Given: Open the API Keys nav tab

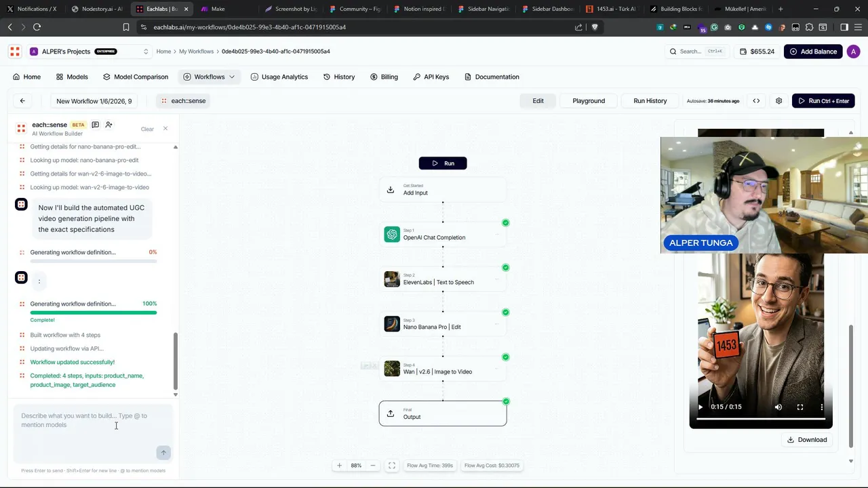Looking at the screenshot, I should coord(431,77).
